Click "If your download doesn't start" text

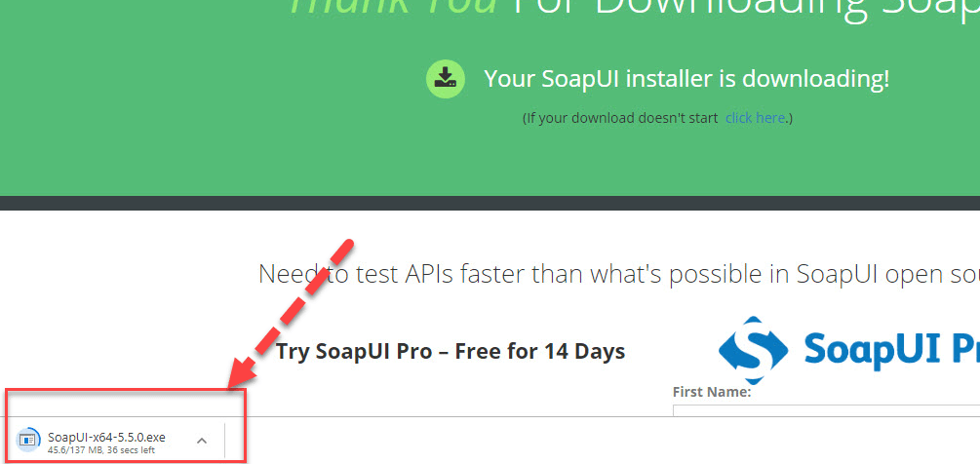[x=622, y=118]
